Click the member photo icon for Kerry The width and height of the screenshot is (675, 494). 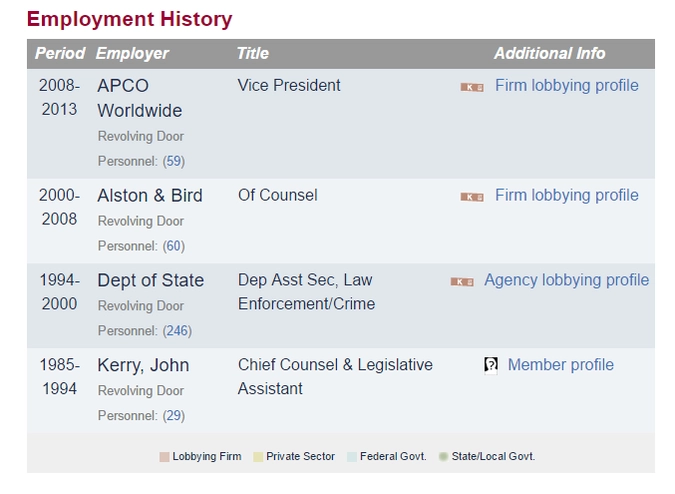point(491,366)
